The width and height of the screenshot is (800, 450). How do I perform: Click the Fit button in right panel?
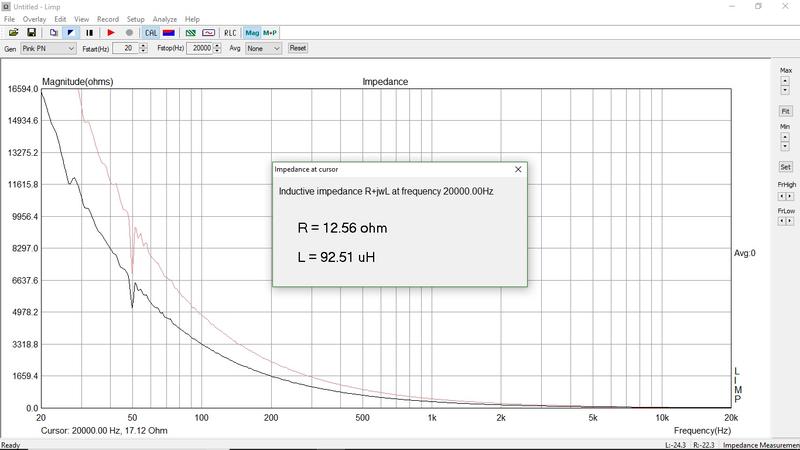[x=786, y=110]
